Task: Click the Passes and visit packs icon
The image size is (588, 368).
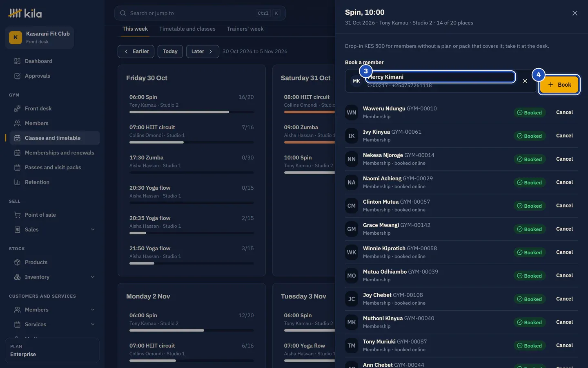Action: pos(17,168)
